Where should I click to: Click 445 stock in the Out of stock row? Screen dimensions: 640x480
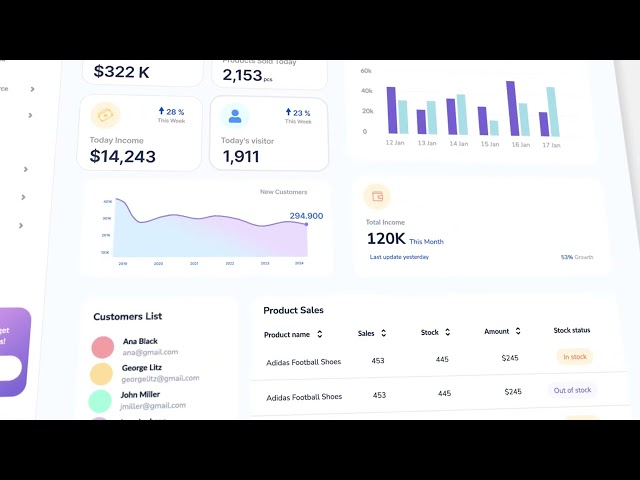[x=444, y=393]
